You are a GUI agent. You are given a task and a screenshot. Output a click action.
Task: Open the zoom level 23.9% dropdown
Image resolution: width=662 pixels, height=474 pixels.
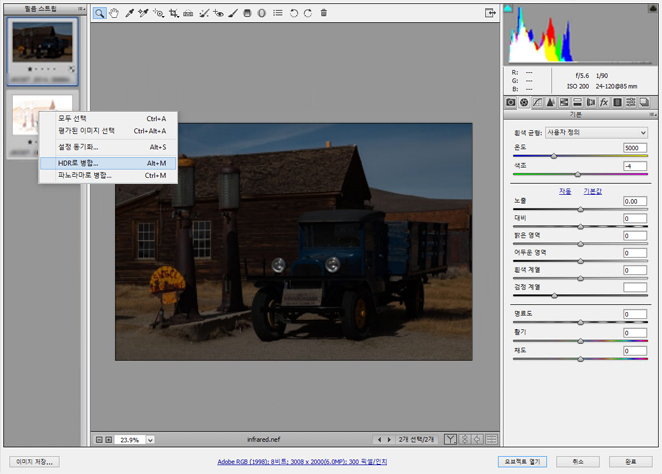pyautogui.click(x=149, y=439)
